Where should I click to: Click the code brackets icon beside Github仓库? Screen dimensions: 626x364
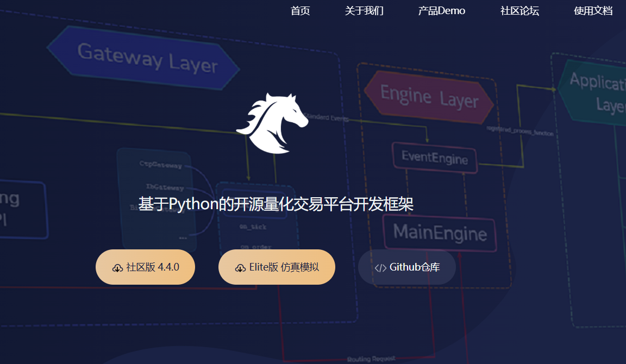tap(380, 268)
